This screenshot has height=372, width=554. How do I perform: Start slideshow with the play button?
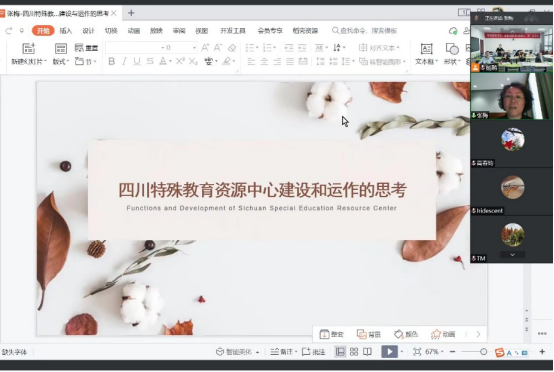click(389, 352)
